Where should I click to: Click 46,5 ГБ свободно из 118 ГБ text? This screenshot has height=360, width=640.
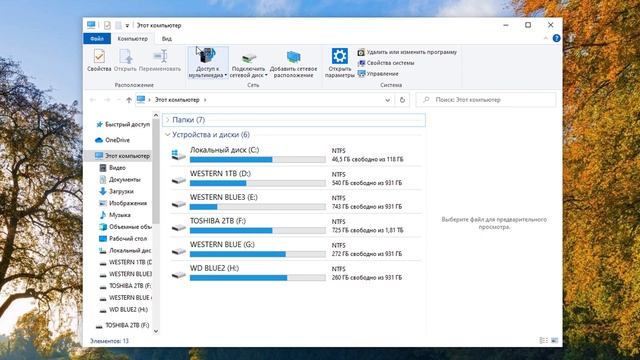367,160
